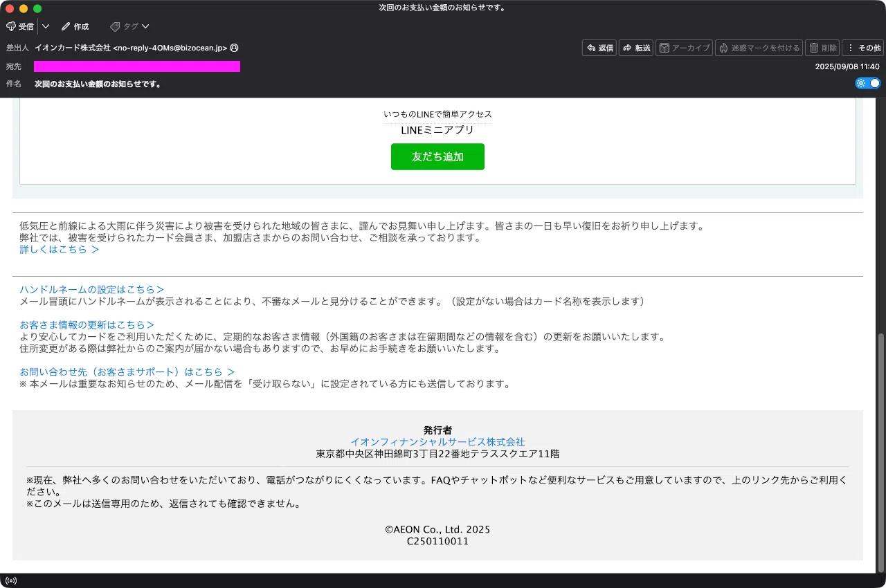Open the 詳しくはこちら link
Viewport: 886px width, 588px height.
click(60, 250)
